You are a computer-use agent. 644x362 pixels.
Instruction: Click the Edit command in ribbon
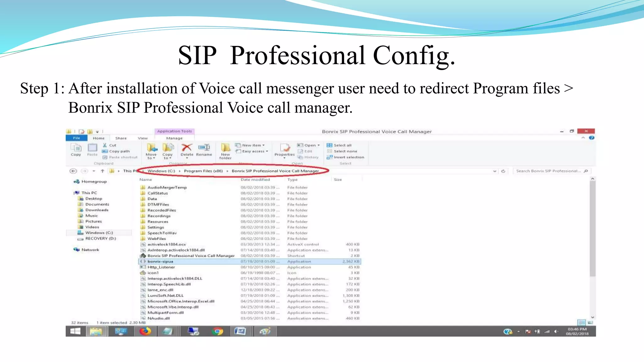pos(305,151)
